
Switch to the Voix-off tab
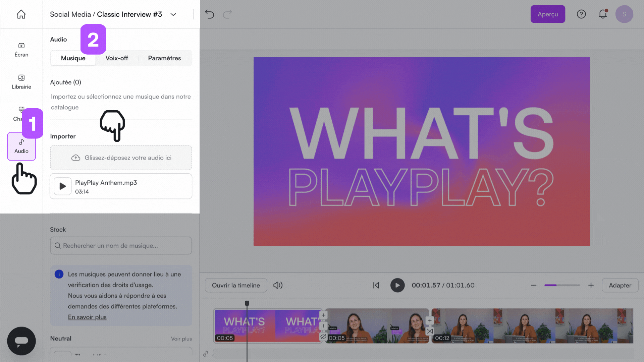point(116,58)
